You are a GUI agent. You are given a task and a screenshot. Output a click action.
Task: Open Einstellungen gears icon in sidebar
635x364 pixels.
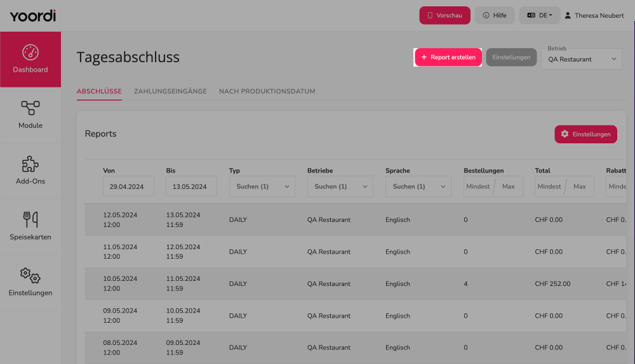30,275
